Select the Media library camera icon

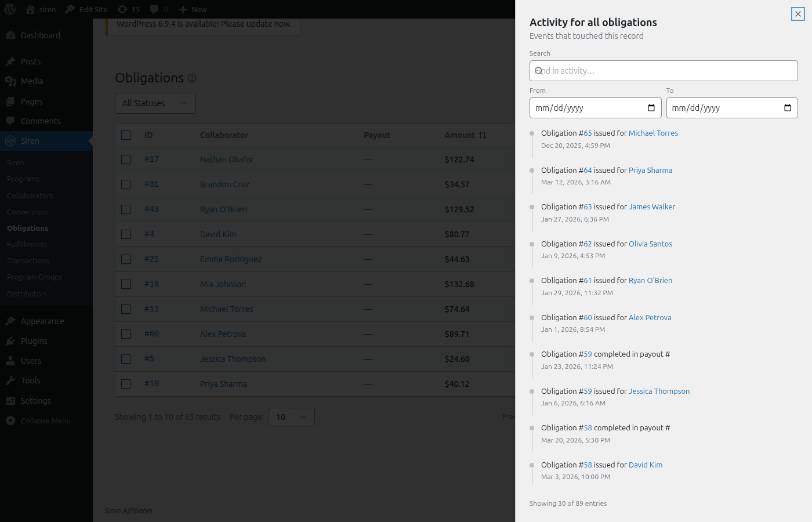[x=12, y=81]
